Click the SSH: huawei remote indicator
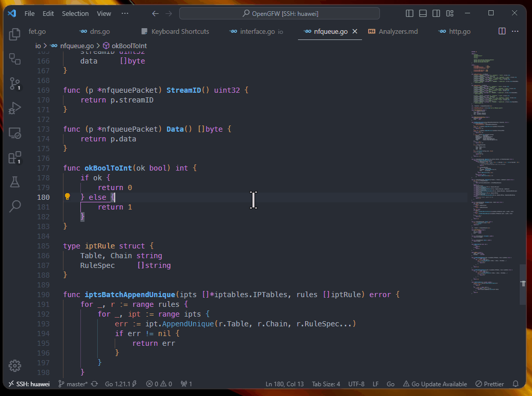This screenshot has width=532, height=396. point(29,384)
